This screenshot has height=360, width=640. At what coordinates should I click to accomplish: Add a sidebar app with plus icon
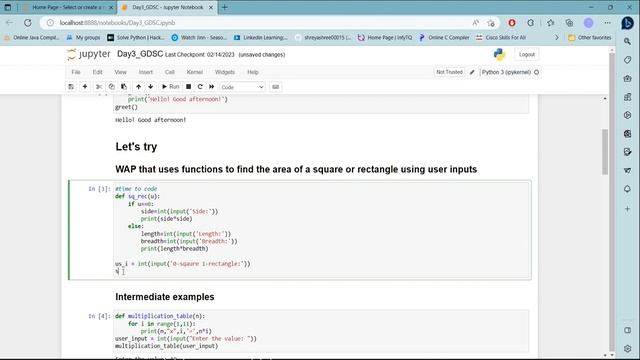coord(627,209)
